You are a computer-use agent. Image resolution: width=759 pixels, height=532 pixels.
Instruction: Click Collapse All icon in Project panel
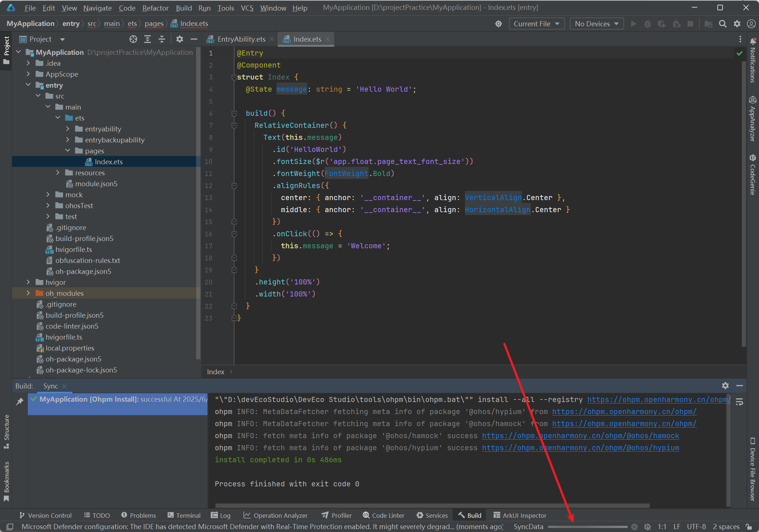162,39
